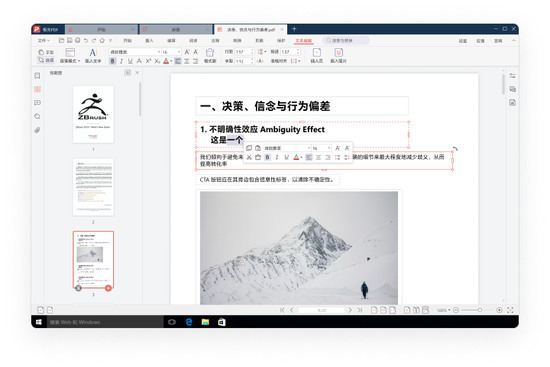This screenshot has width=550, height=367.
Task: Click the large 'A' insert text icon
Action: [93, 53]
